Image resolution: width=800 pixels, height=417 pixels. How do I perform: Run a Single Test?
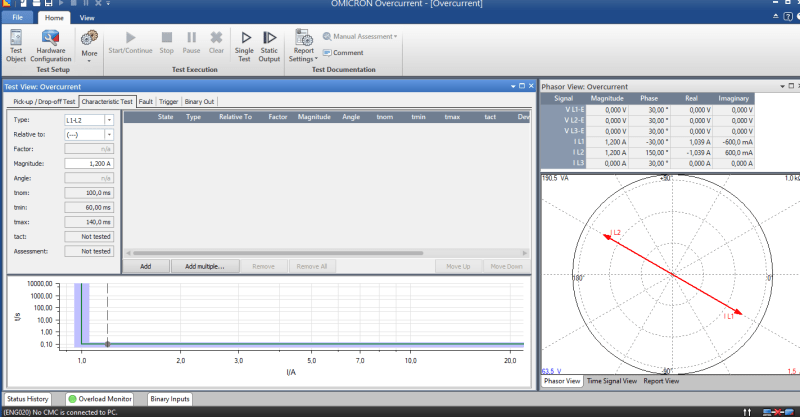tap(244, 46)
